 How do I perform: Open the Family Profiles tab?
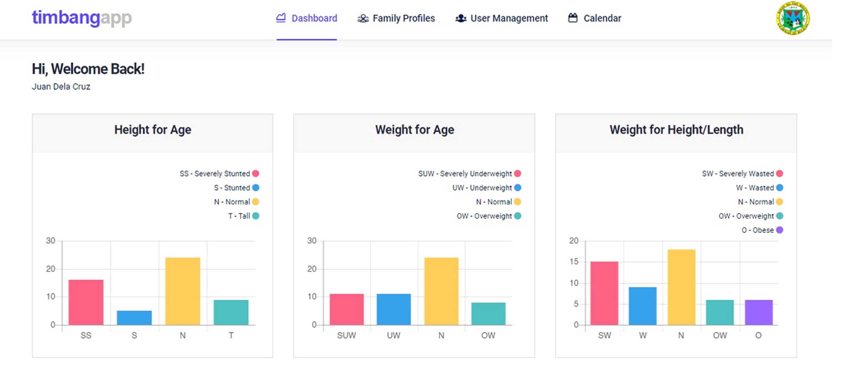[x=403, y=18]
